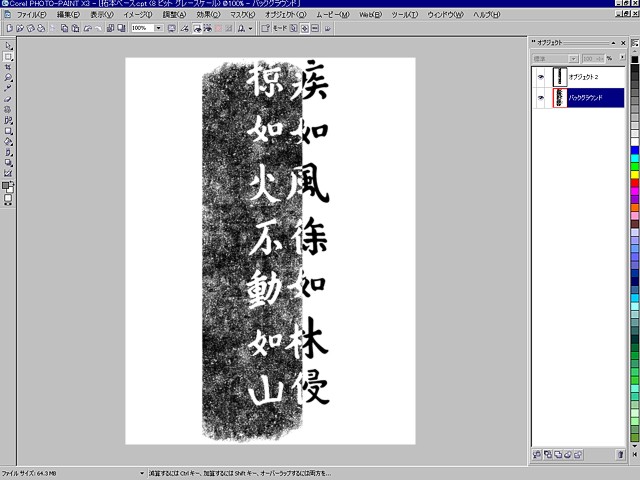This screenshot has height=480, width=640.
Task: Click the Rectangle shape tool in toolbox
Action: point(8,131)
